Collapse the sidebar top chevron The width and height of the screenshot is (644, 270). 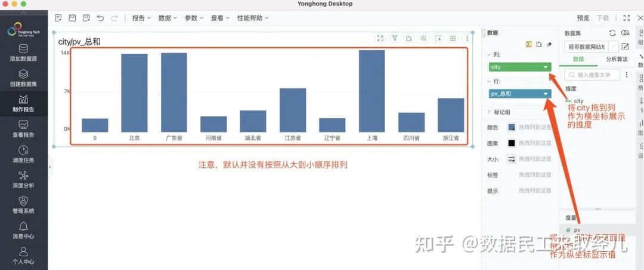[23, 13]
